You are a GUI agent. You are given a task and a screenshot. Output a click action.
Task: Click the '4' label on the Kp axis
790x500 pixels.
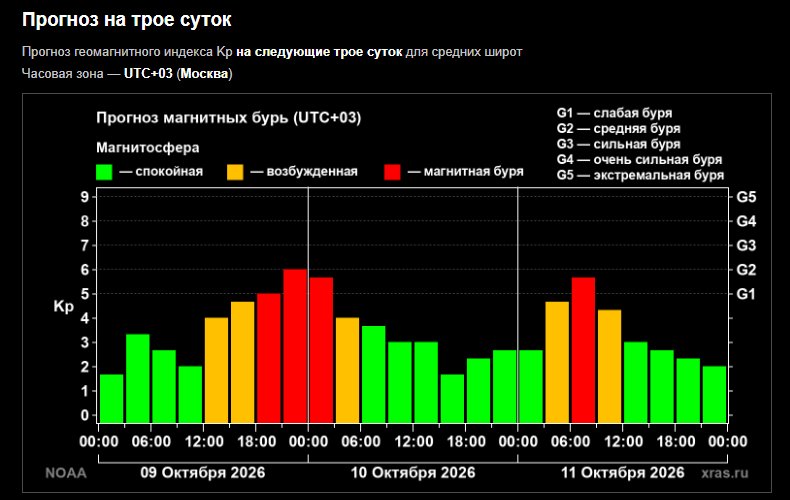84,318
